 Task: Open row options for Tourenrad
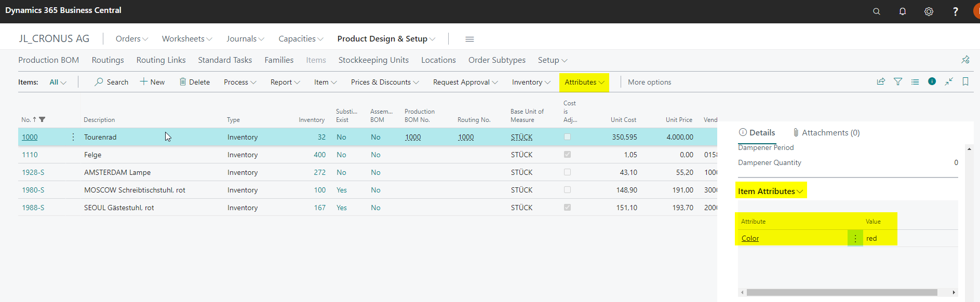tap(73, 137)
